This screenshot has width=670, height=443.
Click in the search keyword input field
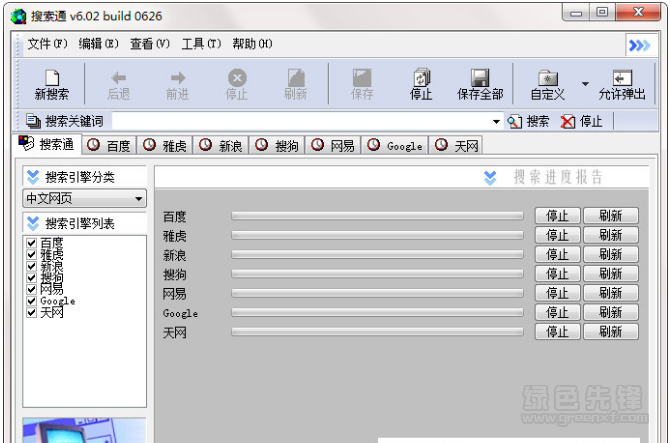[301, 121]
